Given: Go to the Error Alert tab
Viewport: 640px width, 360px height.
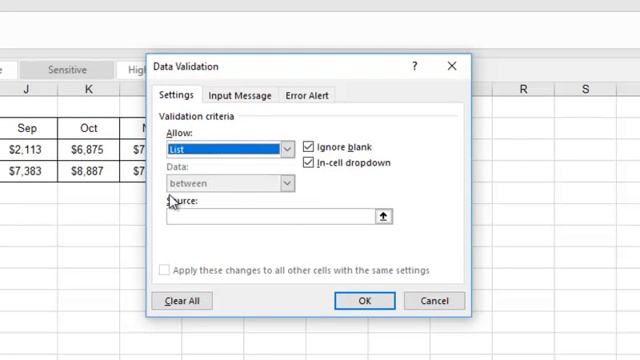Looking at the screenshot, I should [307, 96].
